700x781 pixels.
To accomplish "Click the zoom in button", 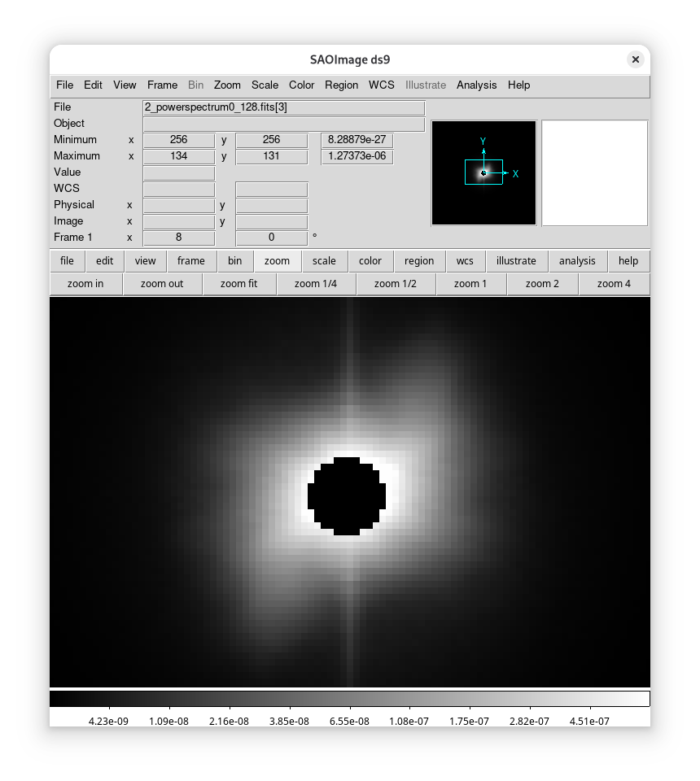I will [85, 284].
